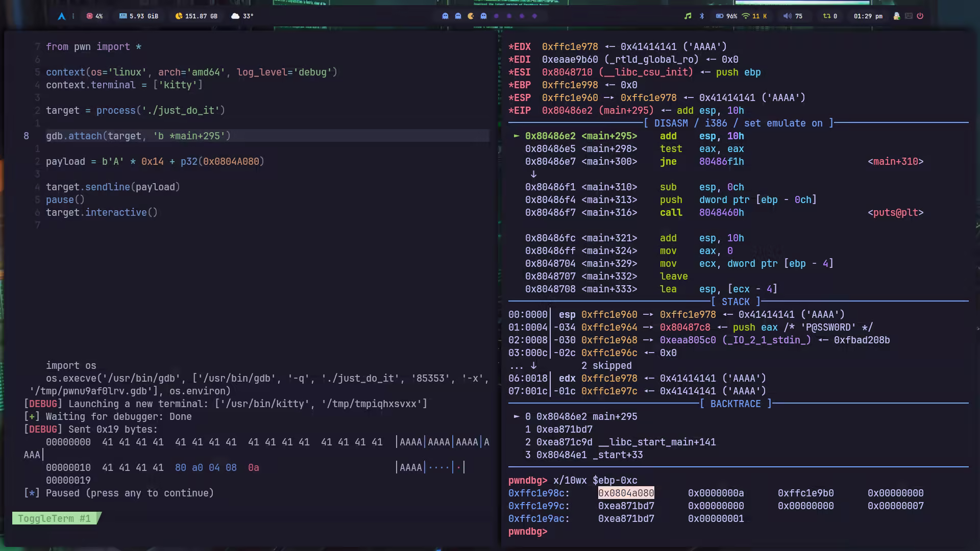Click the RAM memory usage indicator
980x551 pixels.
138,16
